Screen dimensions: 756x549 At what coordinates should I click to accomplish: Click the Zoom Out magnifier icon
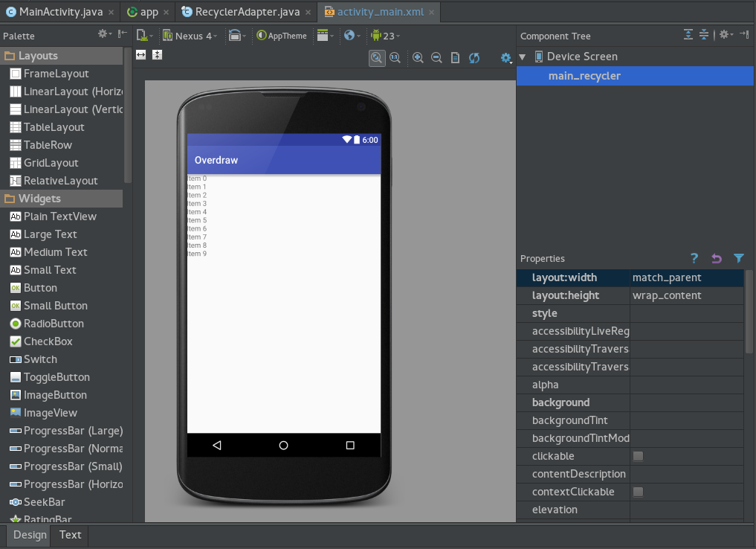436,57
